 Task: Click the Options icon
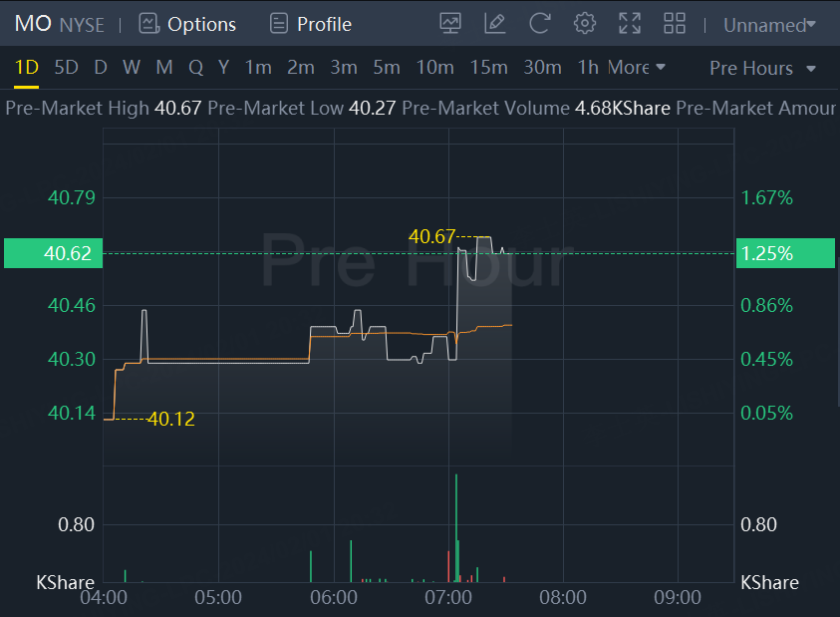(x=148, y=24)
